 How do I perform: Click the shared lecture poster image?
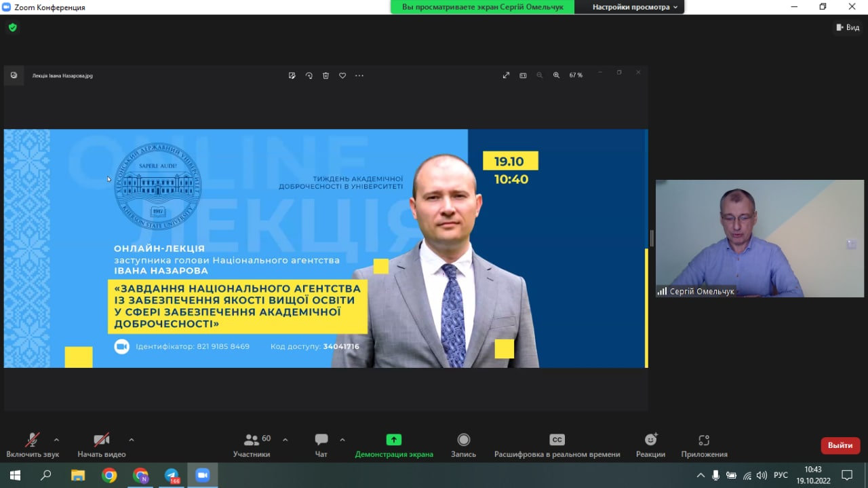click(x=325, y=248)
